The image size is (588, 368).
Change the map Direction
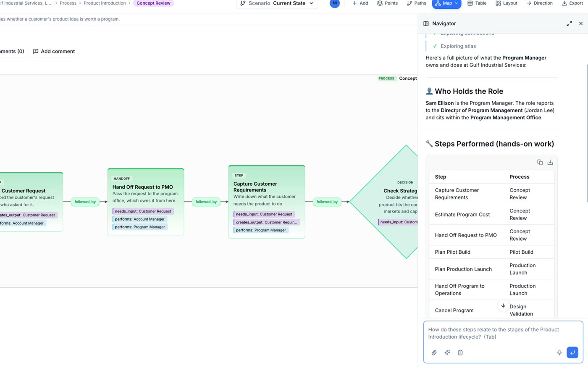click(x=539, y=3)
